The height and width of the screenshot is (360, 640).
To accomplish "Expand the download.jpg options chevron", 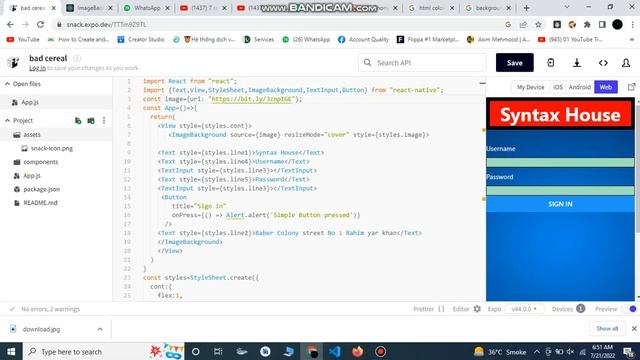I will 100,329.
